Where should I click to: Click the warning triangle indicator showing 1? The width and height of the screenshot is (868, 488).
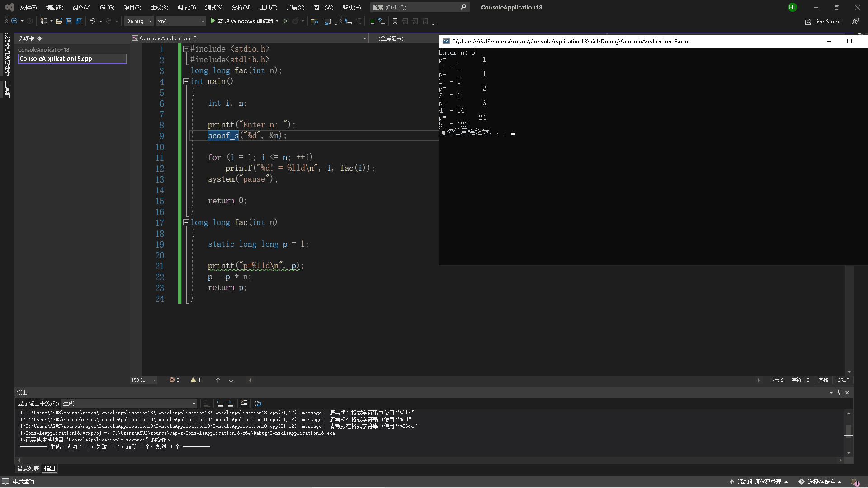195,380
